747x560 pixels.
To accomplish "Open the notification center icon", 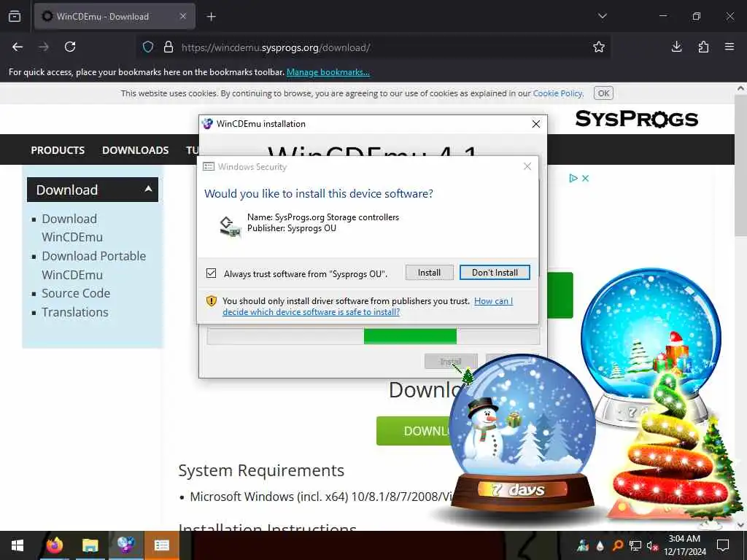I will 723,545.
